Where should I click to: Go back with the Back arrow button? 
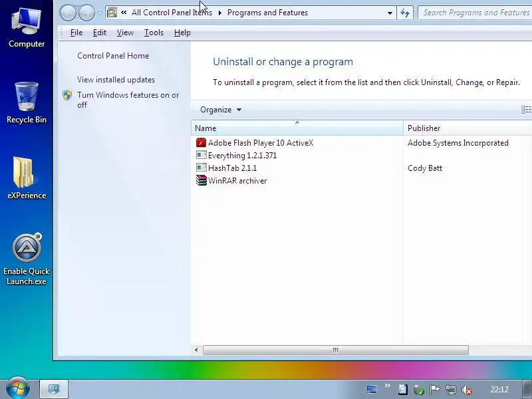(68, 13)
